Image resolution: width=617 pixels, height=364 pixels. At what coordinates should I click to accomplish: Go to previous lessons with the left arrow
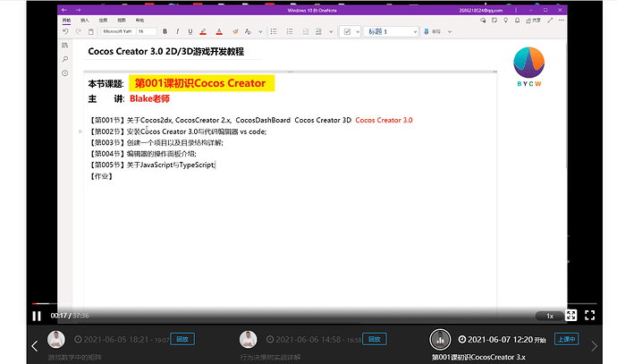tap(35, 346)
